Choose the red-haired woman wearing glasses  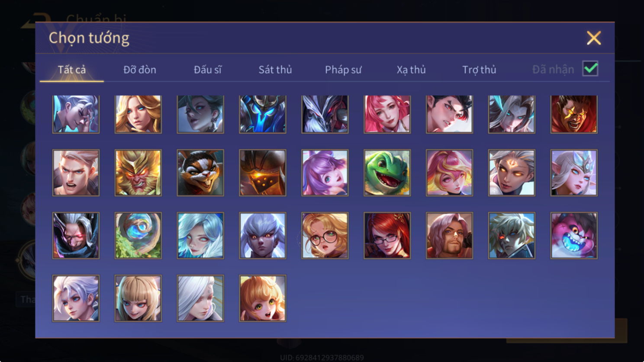click(x=387, y=235)
